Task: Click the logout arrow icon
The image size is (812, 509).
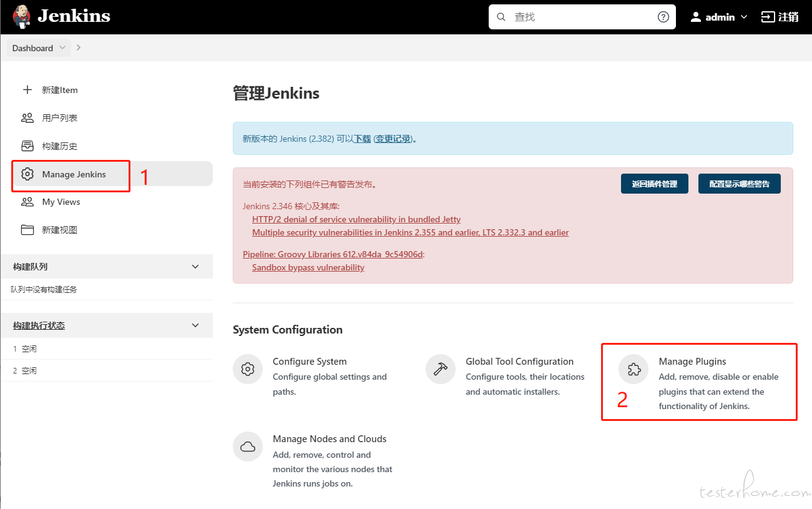Action: [768, 17]
